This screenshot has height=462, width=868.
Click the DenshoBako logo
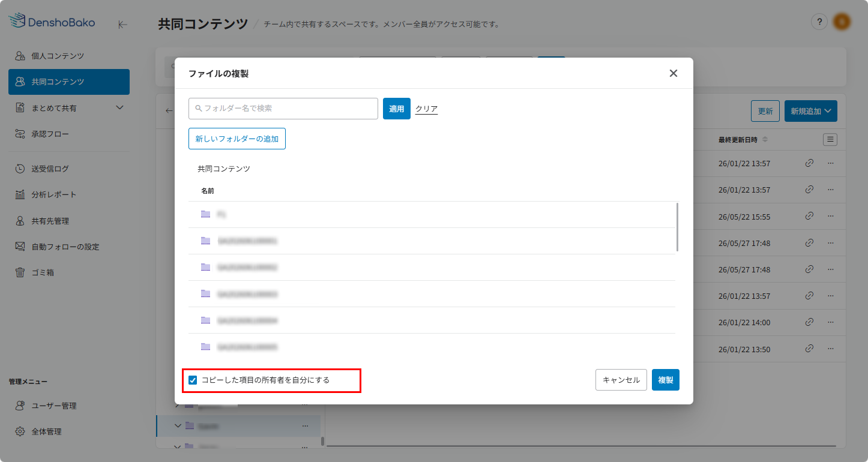tap(52, 22)
